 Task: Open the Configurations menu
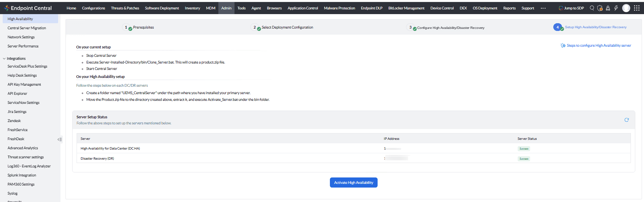click(93, 8)
